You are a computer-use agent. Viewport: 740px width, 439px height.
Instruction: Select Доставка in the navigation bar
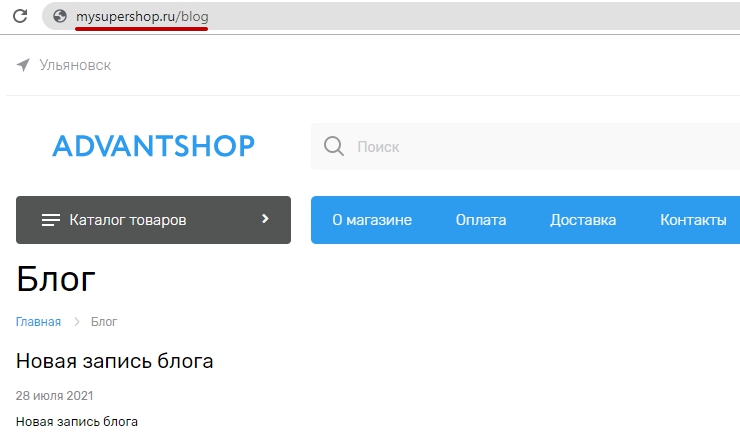(x=583, y=220)
